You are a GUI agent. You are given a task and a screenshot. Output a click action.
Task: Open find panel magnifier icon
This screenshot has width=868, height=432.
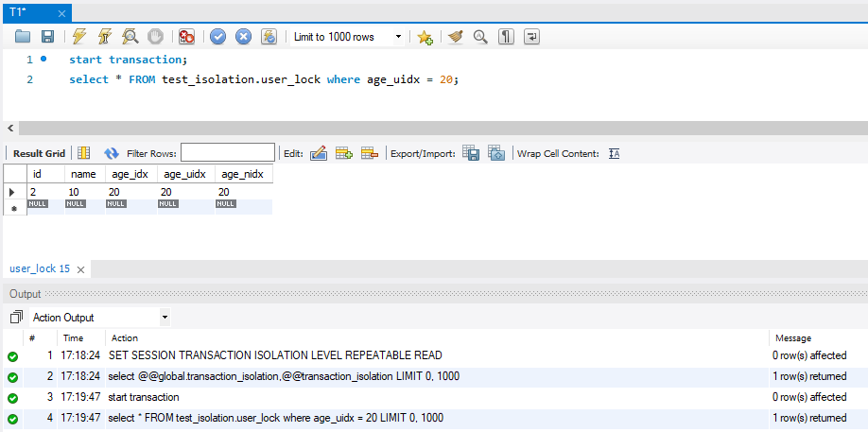tap(480, 37)
